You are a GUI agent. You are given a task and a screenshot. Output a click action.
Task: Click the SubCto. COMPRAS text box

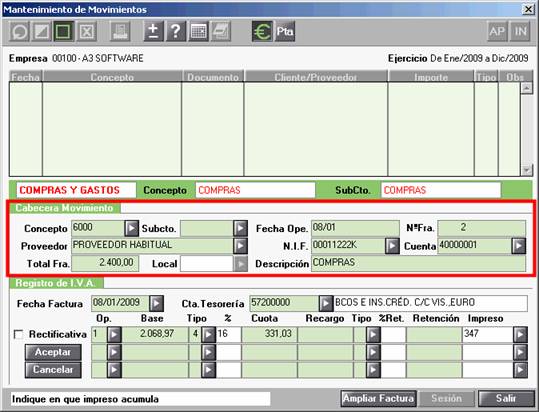441,190
